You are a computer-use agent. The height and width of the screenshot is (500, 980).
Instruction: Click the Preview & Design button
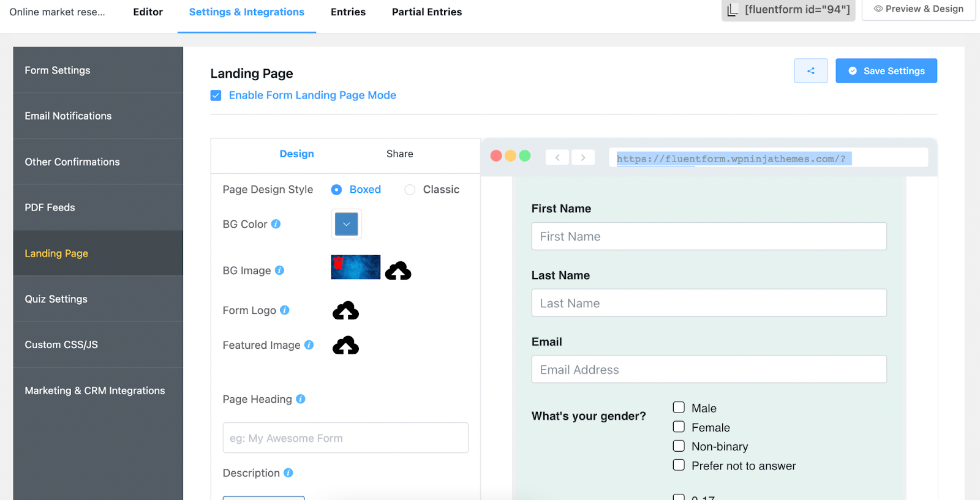[918, 9]
